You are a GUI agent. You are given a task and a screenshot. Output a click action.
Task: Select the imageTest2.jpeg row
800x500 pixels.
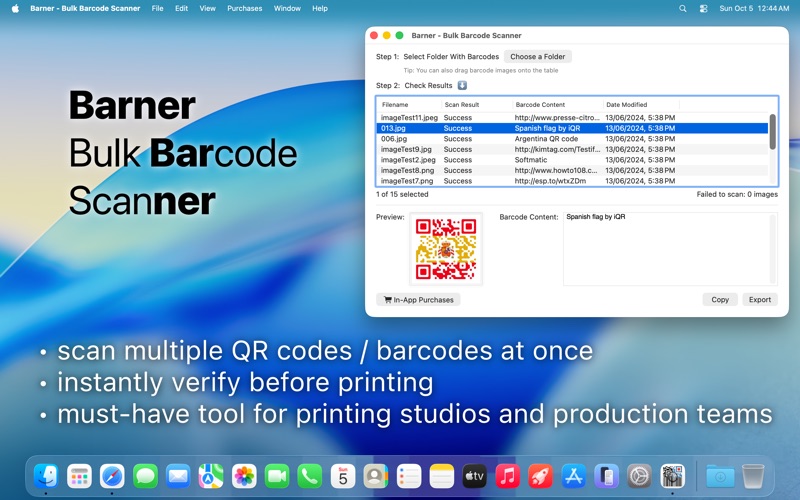tap(572, 160)
